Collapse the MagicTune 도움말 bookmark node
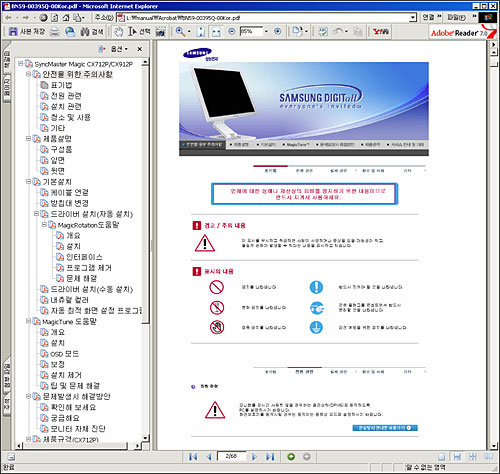Viewport: 500px width, 474px height. (x=29, y=321)
